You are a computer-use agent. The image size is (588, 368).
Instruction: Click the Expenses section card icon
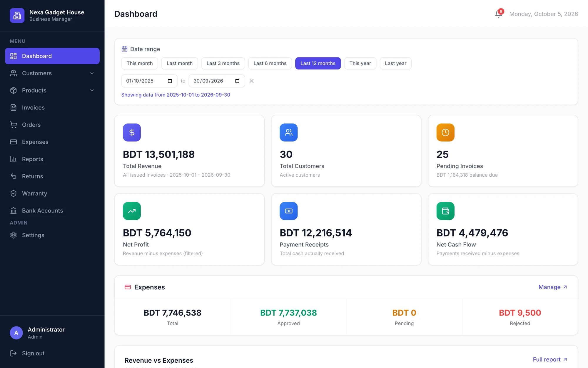click(128, 287)
